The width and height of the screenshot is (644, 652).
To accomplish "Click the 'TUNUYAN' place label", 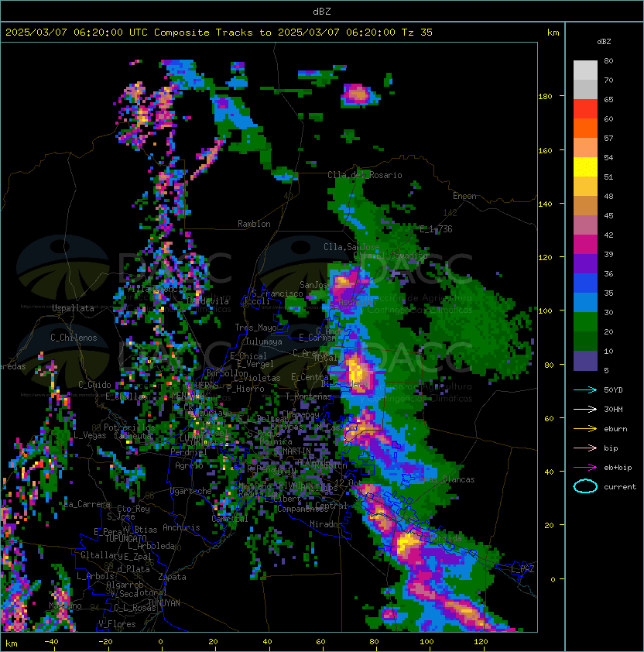I will point(164,603).
